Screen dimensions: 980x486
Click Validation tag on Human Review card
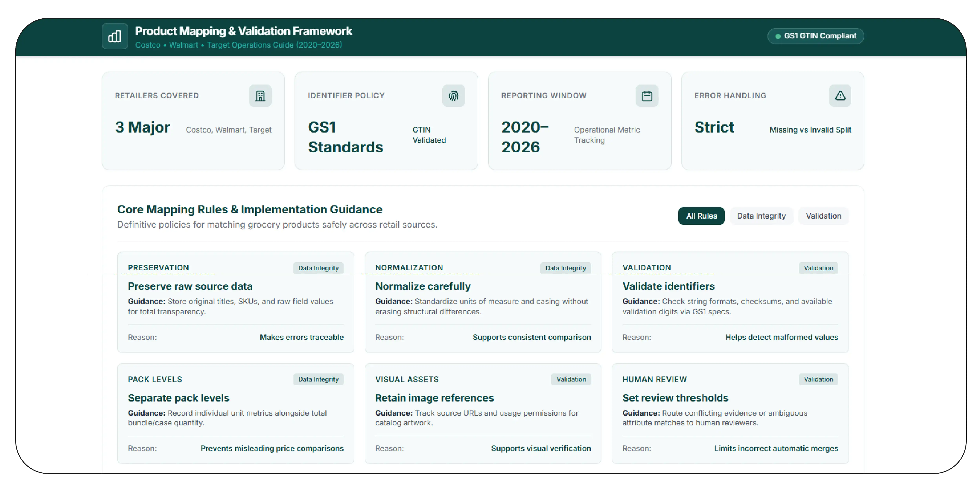(x=818, y=379)
